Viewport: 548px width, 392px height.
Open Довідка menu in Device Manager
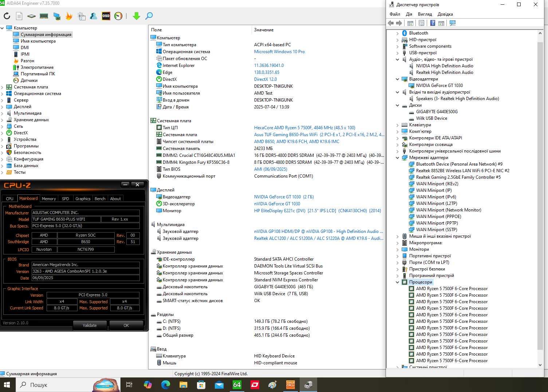click(x=445, y=14)
